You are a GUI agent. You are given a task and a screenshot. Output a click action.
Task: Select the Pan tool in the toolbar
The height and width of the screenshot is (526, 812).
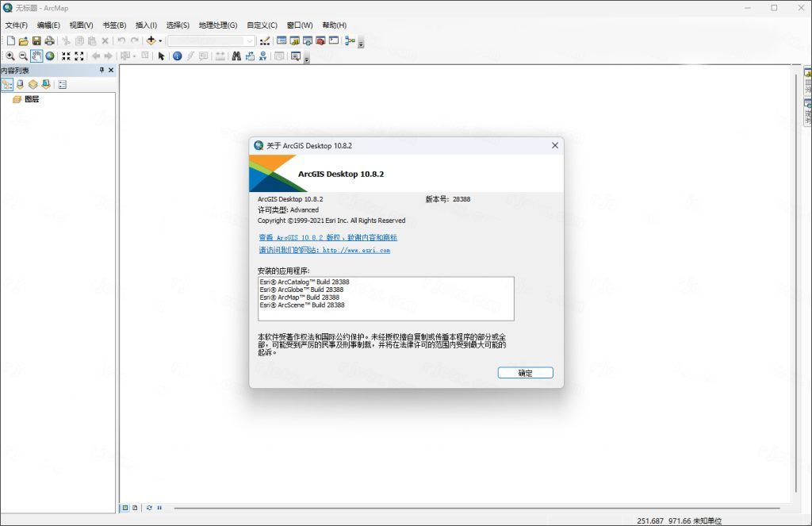tap(36, 56)
